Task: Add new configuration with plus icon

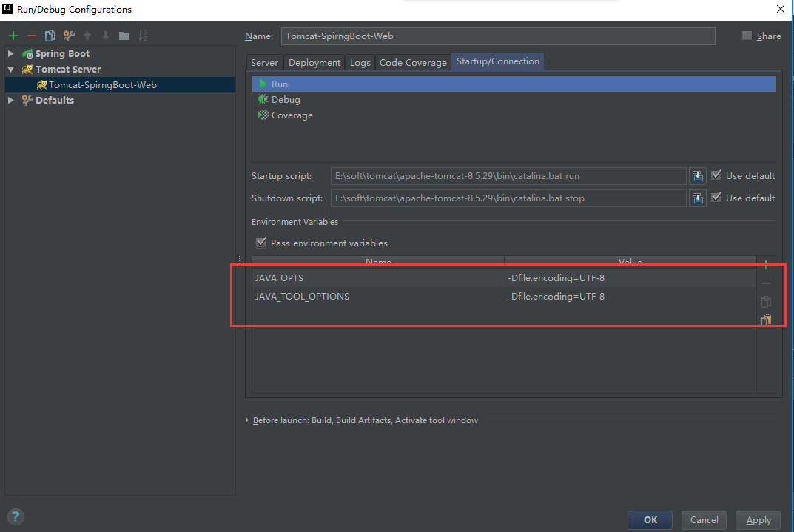Action: tap(13, 36)
